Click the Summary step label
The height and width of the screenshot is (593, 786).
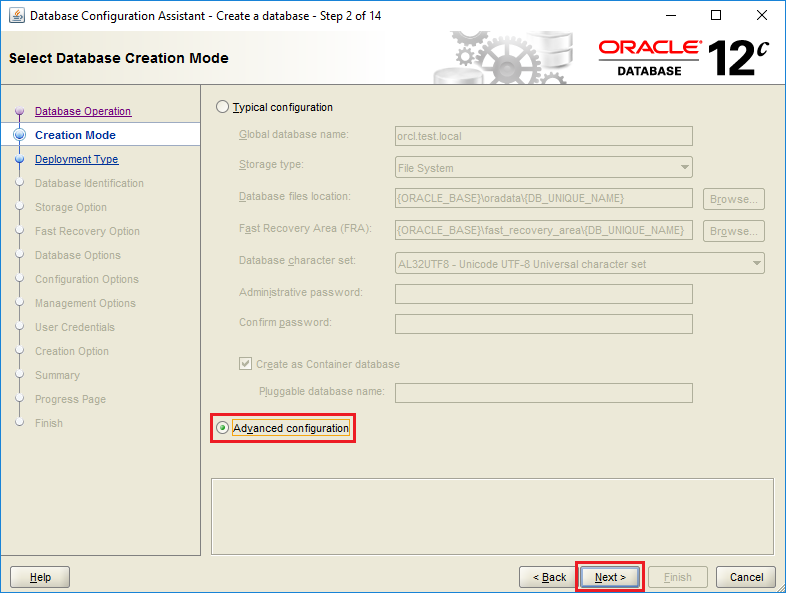pyautogui.click(x=57, y=375)
